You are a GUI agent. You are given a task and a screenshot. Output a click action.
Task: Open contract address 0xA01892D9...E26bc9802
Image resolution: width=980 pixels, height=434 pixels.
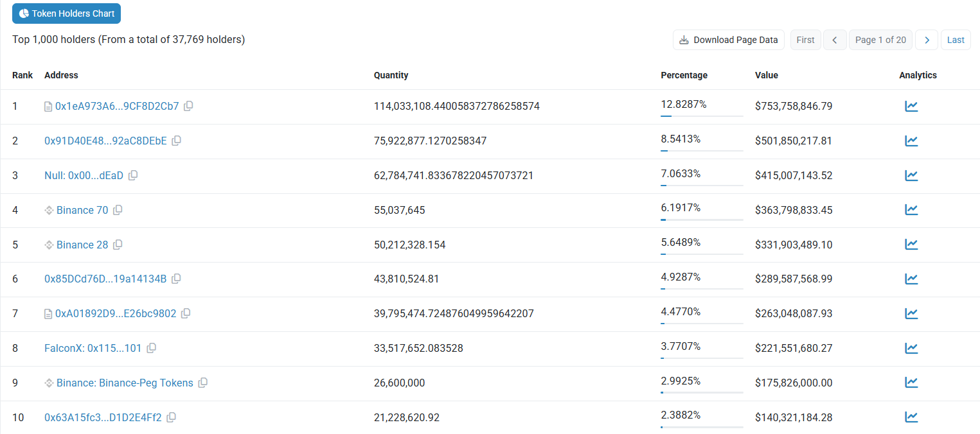(116, 314)
